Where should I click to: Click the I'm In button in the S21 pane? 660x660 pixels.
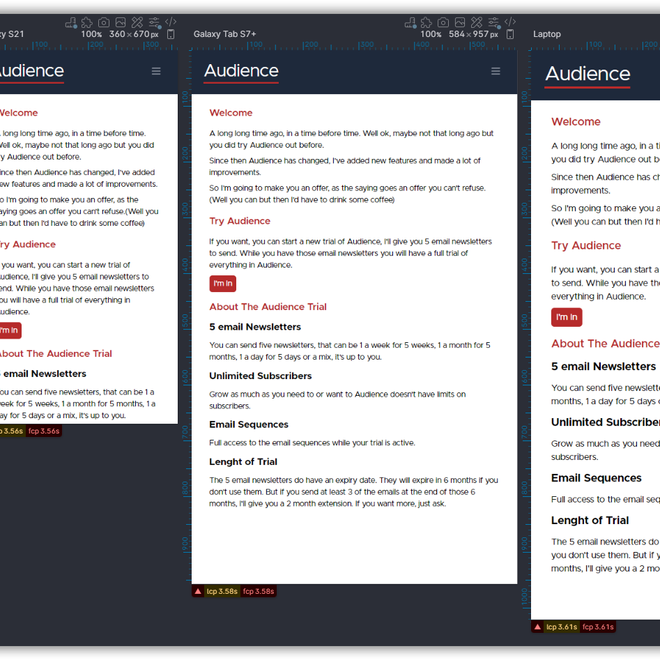[9, 330]
